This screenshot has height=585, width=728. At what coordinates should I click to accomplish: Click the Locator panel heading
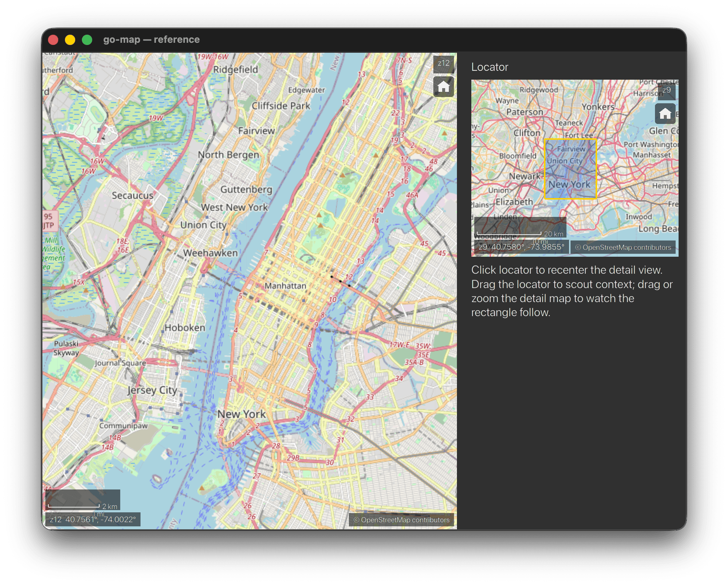point(489,67)
